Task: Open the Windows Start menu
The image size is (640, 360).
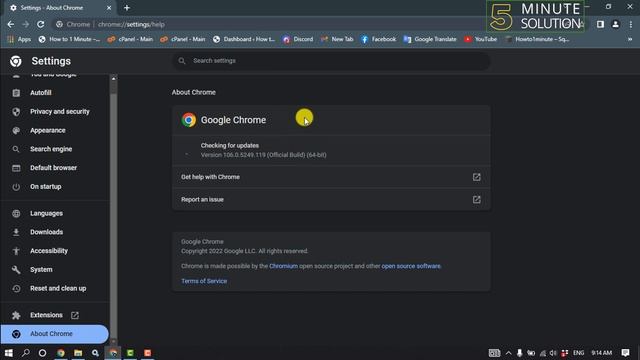Action: click(9, 353)
